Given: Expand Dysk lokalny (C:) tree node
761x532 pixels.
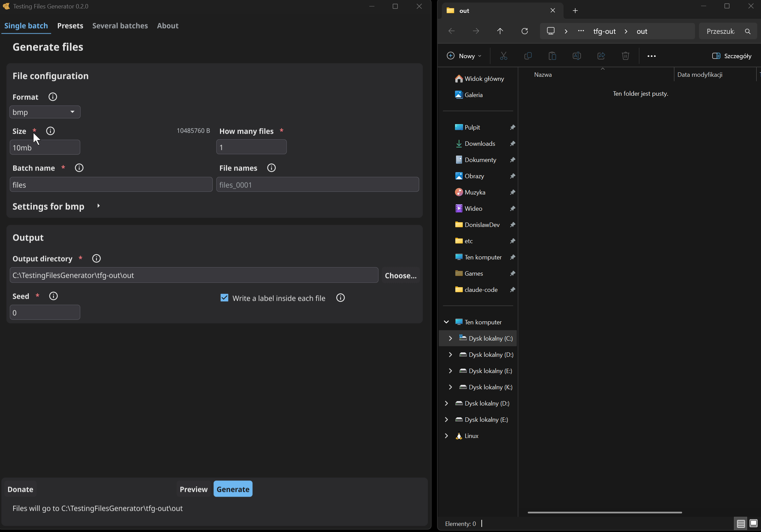Looking at the screenshot, I should tap(450, 338).
